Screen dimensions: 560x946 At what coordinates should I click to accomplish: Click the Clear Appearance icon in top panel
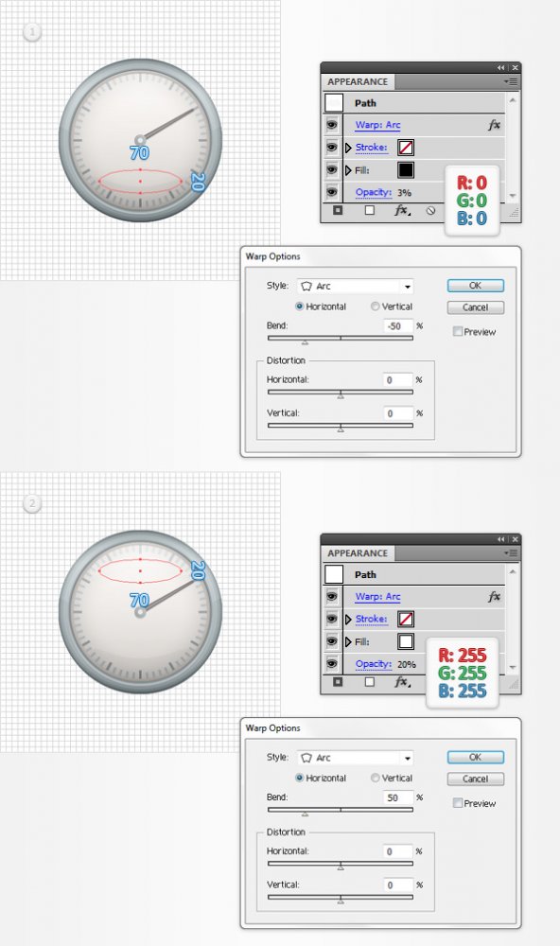click(x=430, y=211)
